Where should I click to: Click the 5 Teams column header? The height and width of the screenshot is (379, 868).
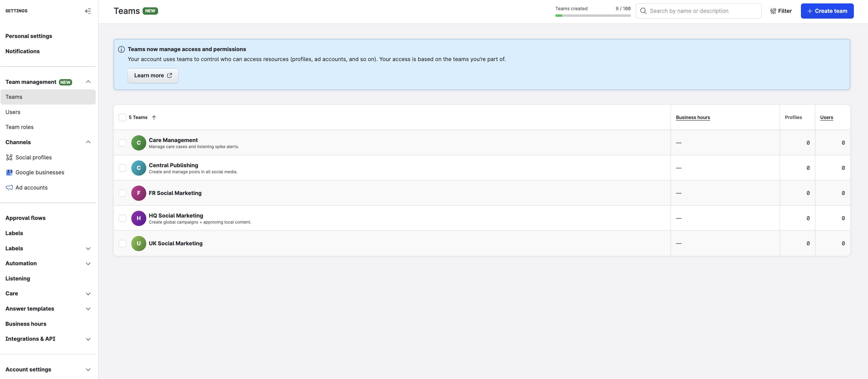pos(138,118)
